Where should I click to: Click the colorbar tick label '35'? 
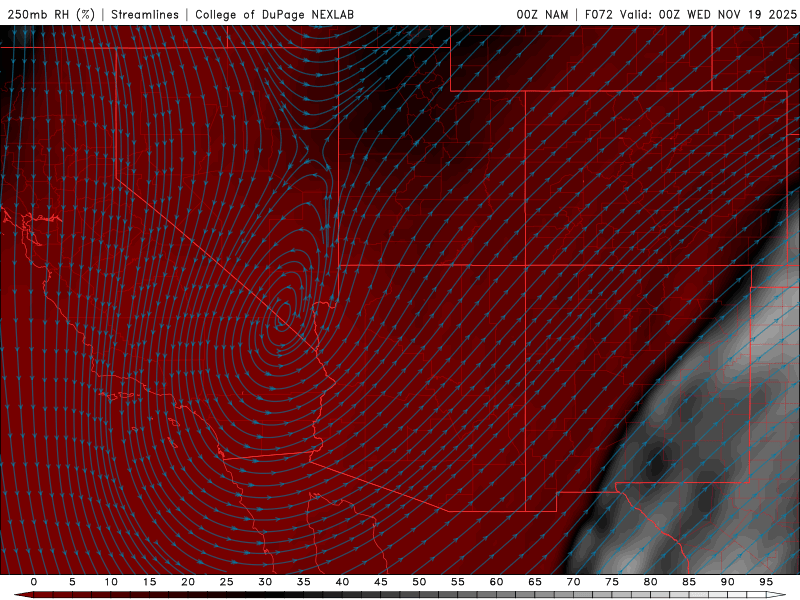point(304,582)
